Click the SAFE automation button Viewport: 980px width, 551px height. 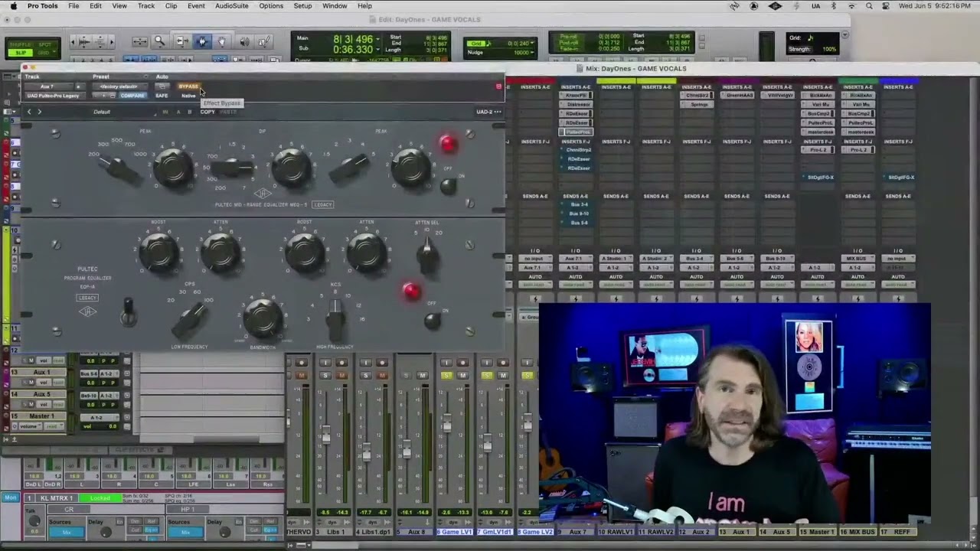coord(162,96)
